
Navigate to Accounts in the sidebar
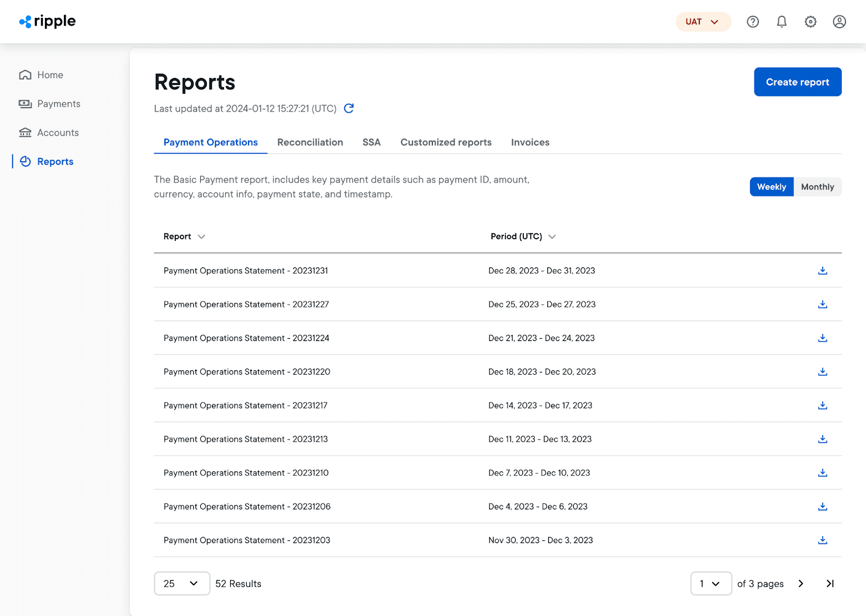(57, 132)
